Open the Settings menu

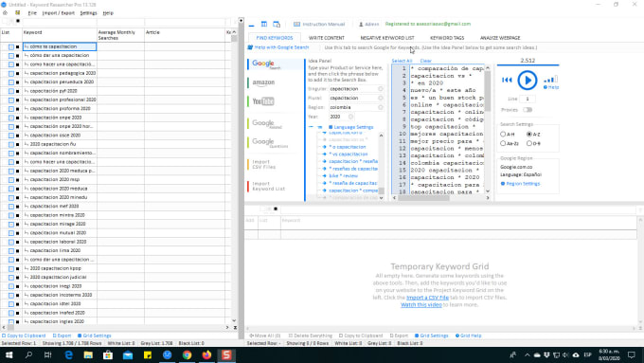(88, 13)
